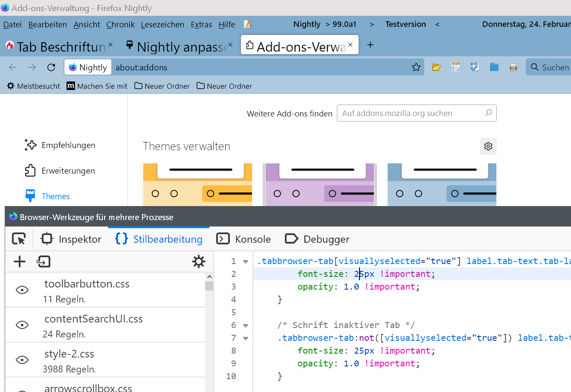Open the themes settings gear button

pyautogui.click(x=488, y=146)
